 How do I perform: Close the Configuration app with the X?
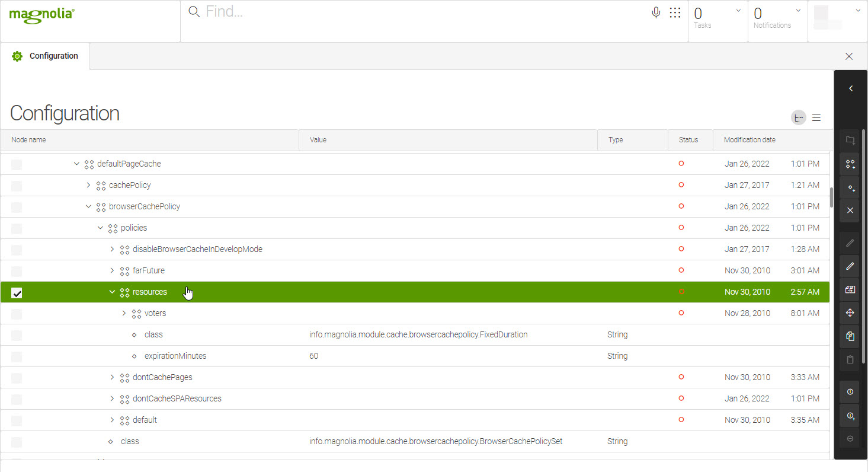pos(849,56)
